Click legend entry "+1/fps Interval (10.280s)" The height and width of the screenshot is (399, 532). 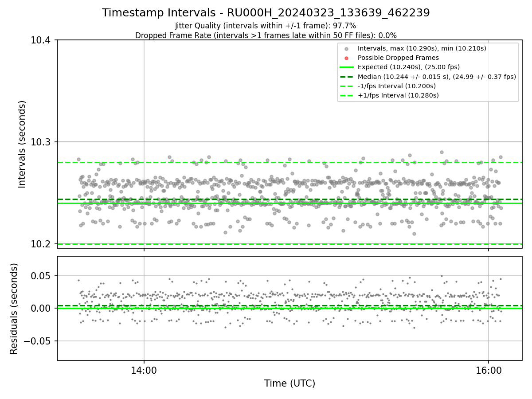point(398,95)
